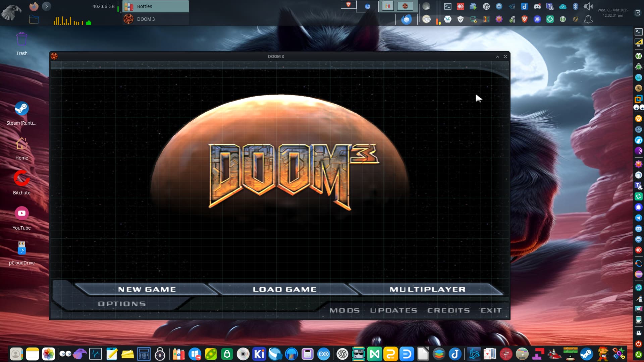
Task: Open the system monitor dock icon
Action: click(96, 354)
